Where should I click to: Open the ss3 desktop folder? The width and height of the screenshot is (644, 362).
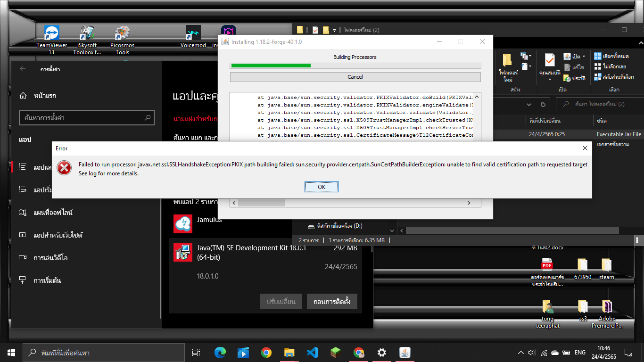[583, 310]
